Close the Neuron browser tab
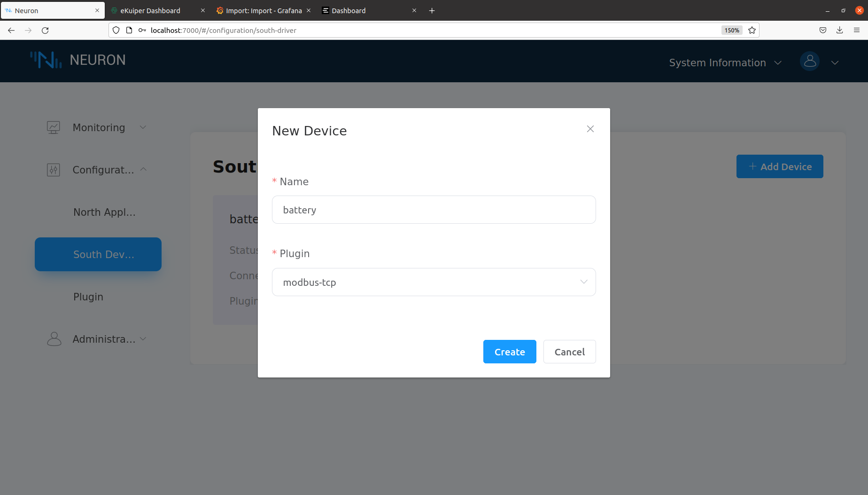 point(97,10)
